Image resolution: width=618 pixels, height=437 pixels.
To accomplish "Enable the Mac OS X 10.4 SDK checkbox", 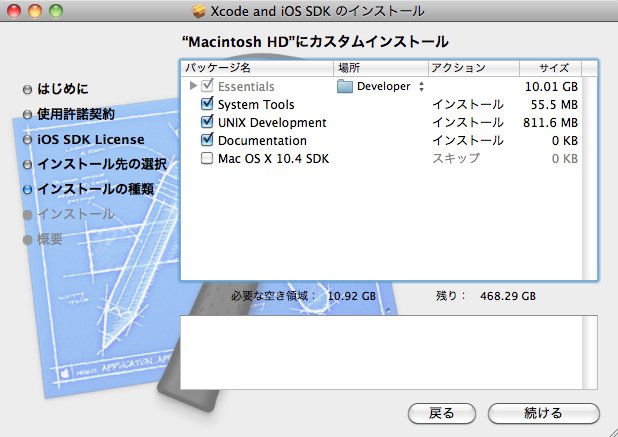I will click(x=207, y=158).
